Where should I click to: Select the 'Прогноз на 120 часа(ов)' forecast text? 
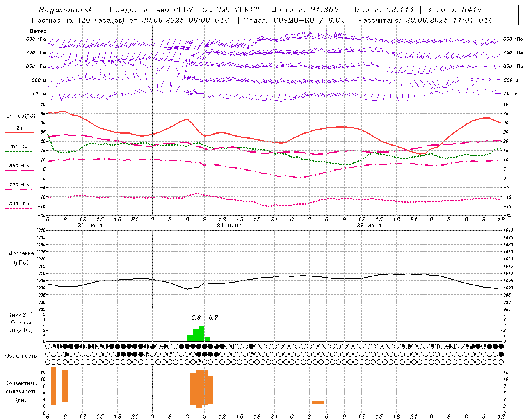click(x=79, y=20)
